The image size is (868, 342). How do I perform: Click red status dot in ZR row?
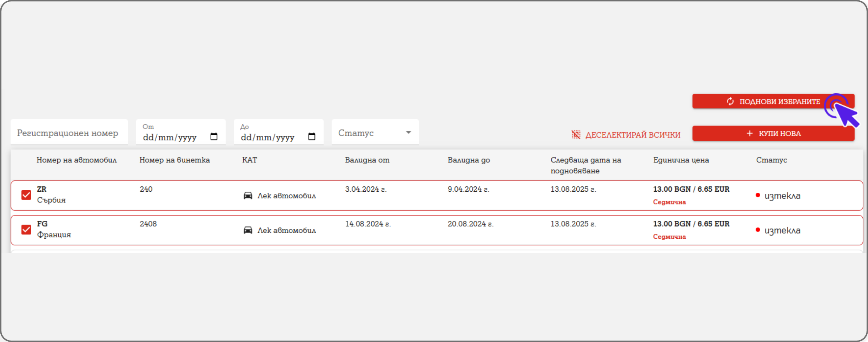tap(758, 195)
